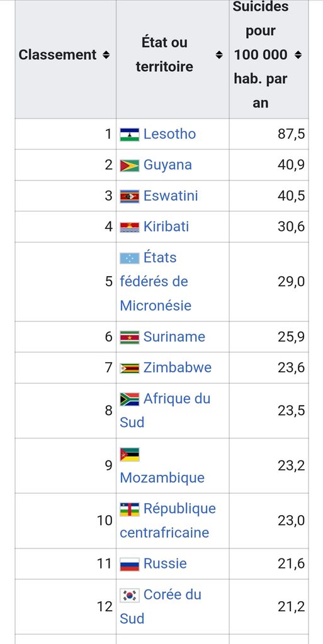This screenshot has height=644, width=323.
Task: Click the Micronesia flag icon
Action: coord(130,258)
